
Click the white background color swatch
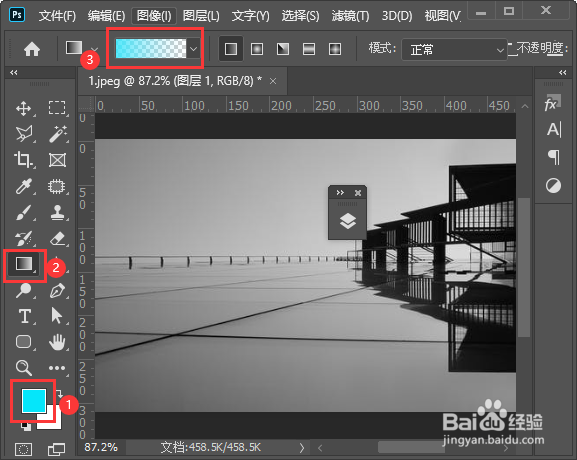coord(53,422)
